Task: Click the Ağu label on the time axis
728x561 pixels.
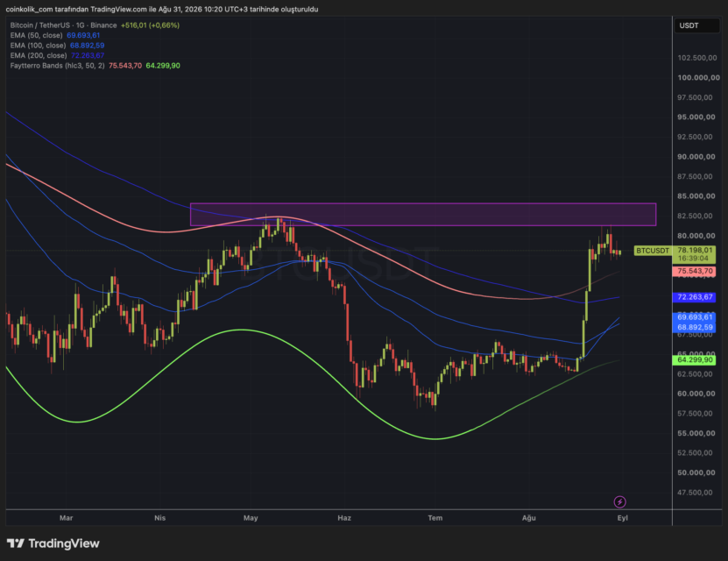Action: pos(529,518)
